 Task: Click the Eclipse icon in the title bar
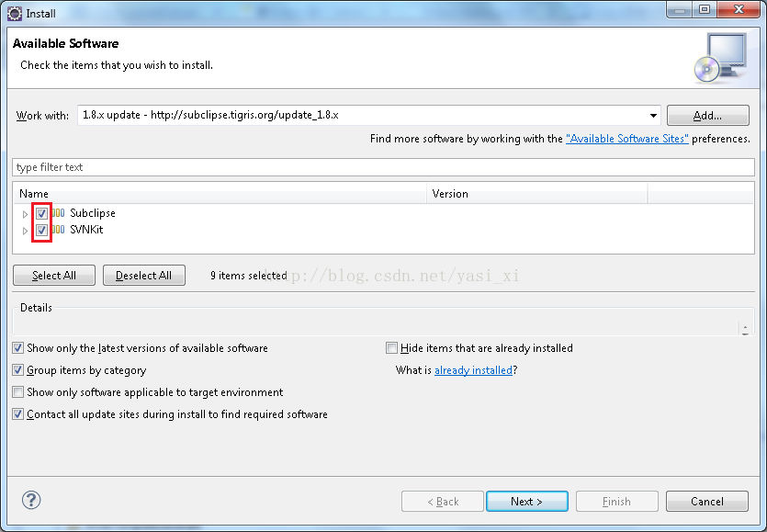pyautogui.click(x=15, y=13)
